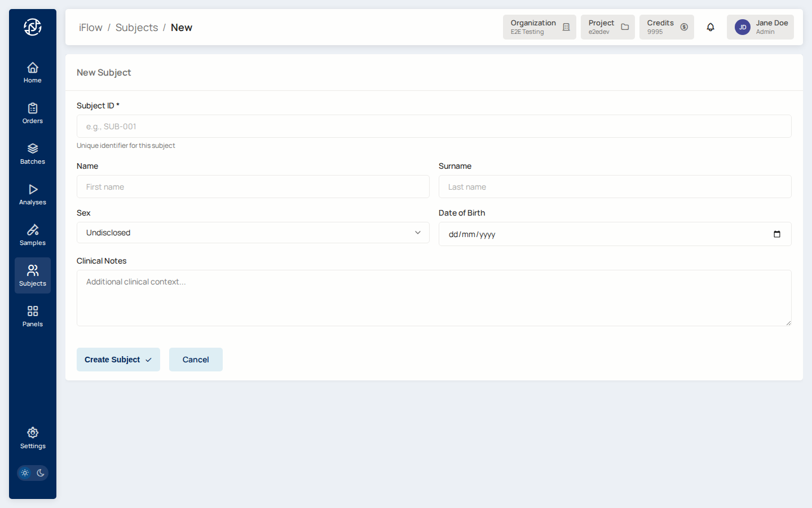
Task: Expand the Sex dropdown
Action: 253,233
